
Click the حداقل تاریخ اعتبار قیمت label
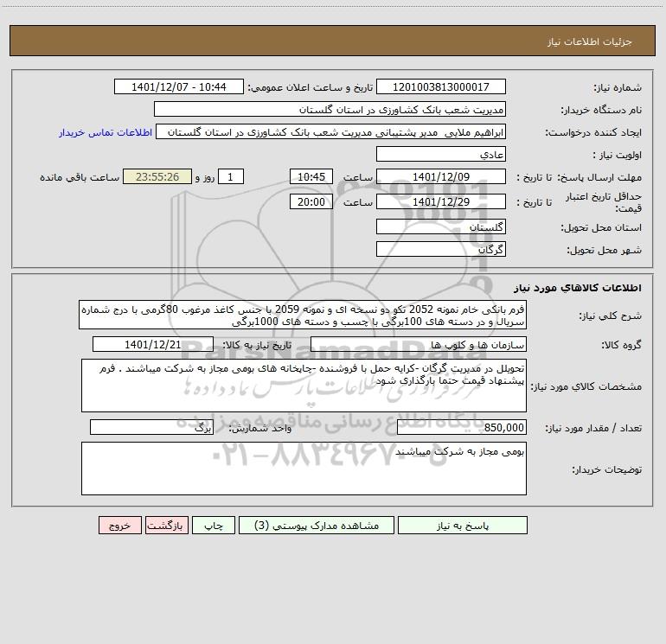tap(604, 202)
